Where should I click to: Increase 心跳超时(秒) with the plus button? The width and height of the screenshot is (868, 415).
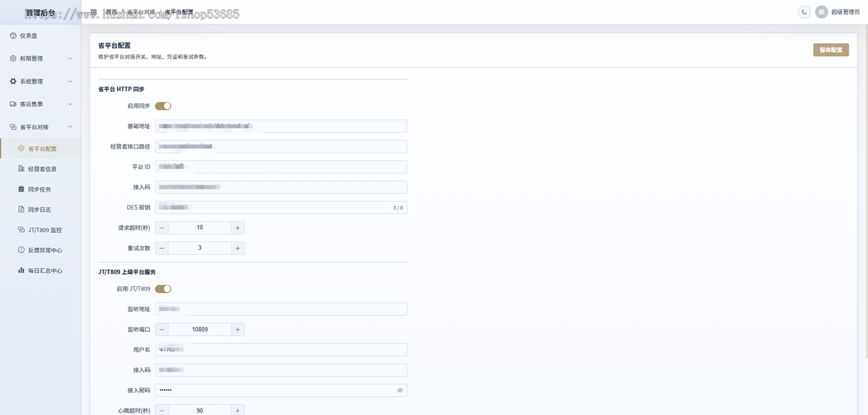point(237,411)
